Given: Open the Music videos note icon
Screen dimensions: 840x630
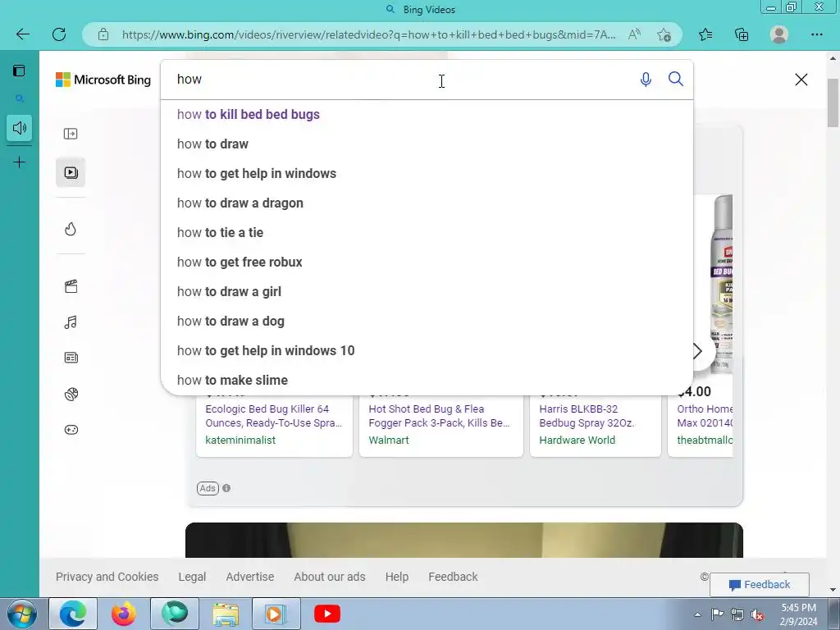Looking at the screenshot, I should [71, 322].
